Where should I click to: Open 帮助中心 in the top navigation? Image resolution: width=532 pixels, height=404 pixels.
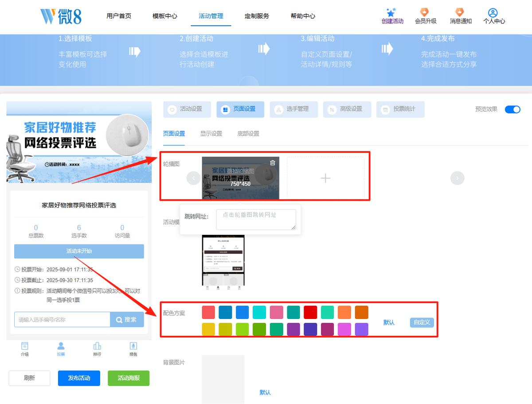click(303, 16)
